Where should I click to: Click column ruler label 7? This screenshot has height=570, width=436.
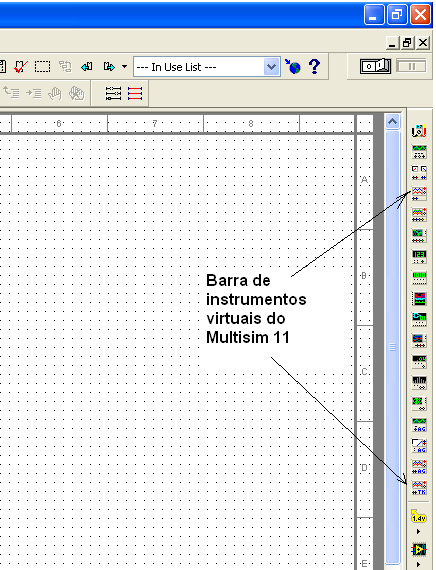[x=155, y=124]
